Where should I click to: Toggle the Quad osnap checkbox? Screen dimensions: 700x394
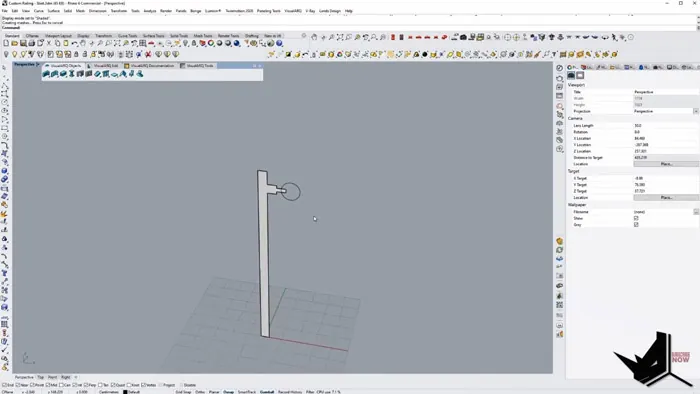tap(112, 385)
